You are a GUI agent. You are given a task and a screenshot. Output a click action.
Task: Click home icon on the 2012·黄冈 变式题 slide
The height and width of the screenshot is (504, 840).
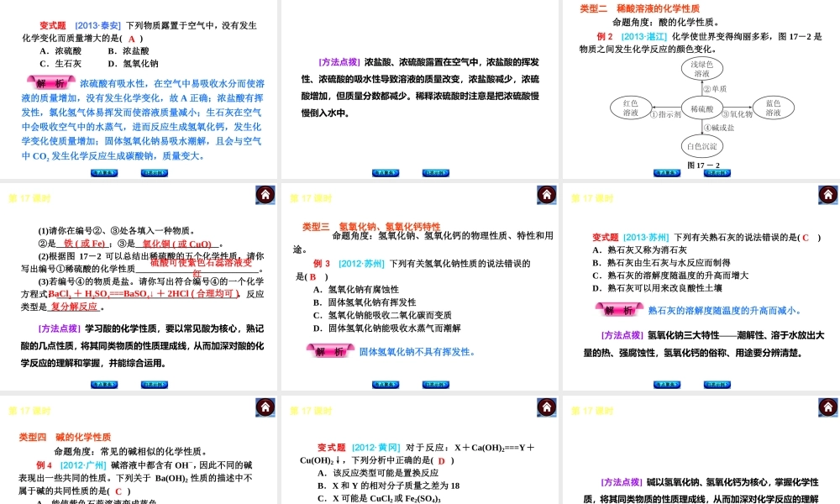point(547,407)
